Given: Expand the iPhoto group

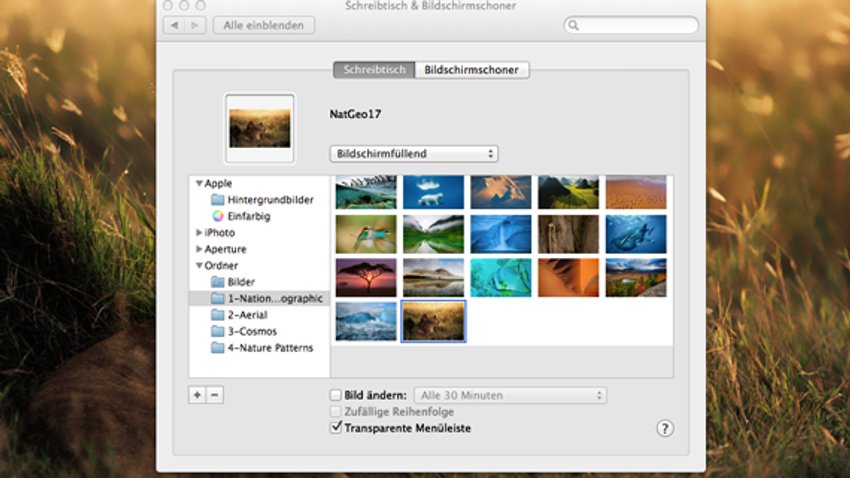Looking at the screenshot, I should tap(199, 232).
